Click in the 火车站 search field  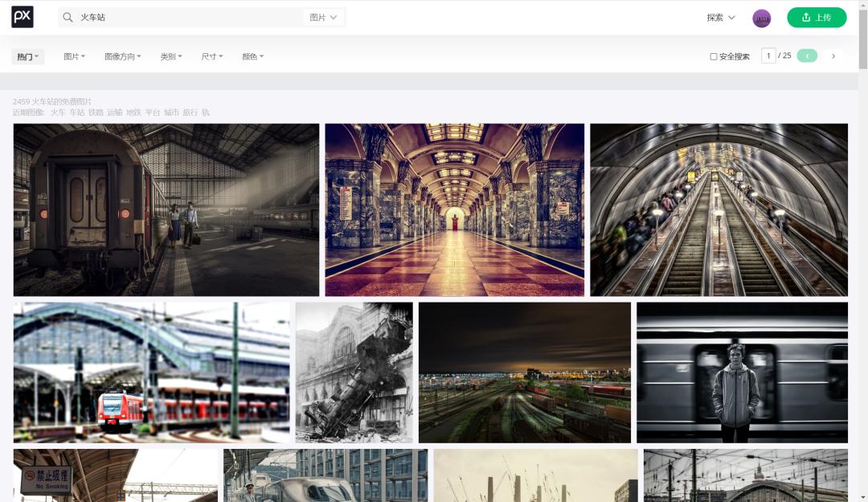click(185, 18)
